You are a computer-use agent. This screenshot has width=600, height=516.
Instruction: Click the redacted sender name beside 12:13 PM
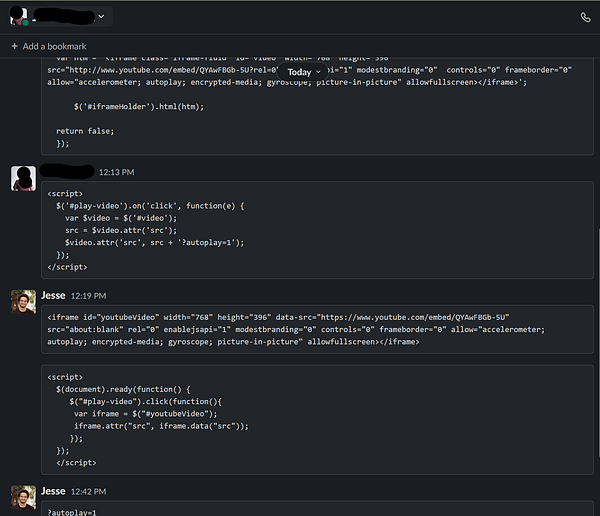pyautogui.click(x=67, y=171)
